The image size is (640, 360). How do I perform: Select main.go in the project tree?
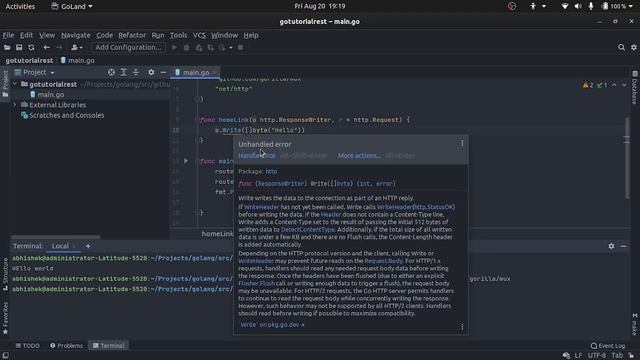[51, 94]
